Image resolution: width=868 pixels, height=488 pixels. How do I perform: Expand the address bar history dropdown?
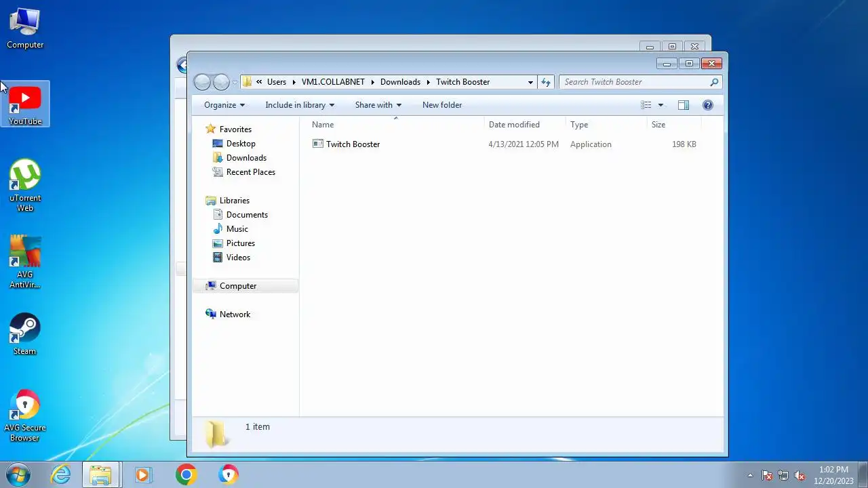(530, 82)
